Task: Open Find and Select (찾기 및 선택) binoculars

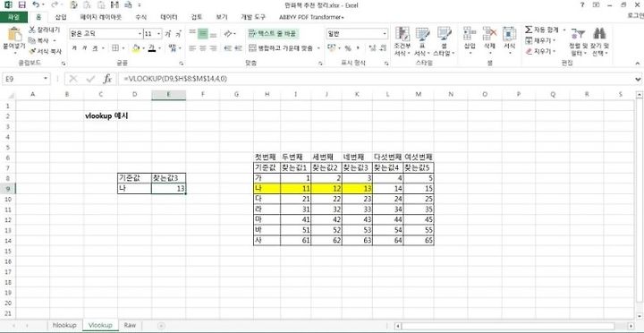Action: coord(599,41)
